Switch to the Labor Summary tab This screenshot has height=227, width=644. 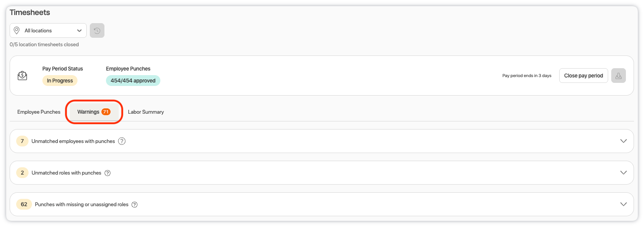[x=146, y=112]
